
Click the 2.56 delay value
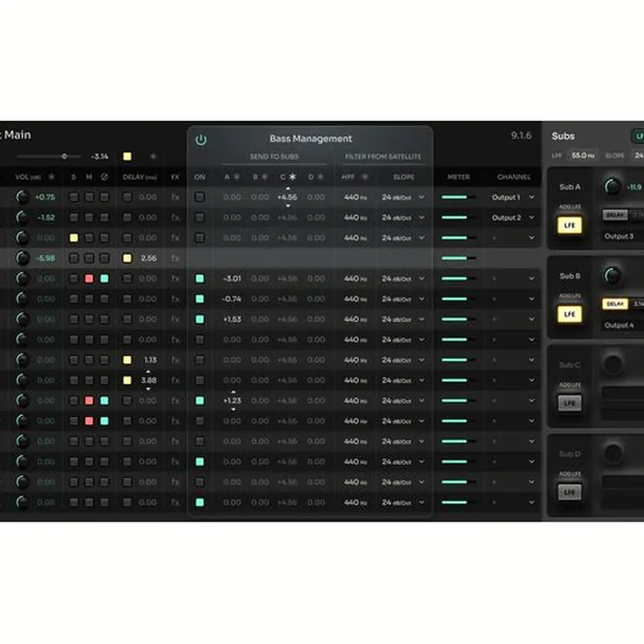pos(148,258)
